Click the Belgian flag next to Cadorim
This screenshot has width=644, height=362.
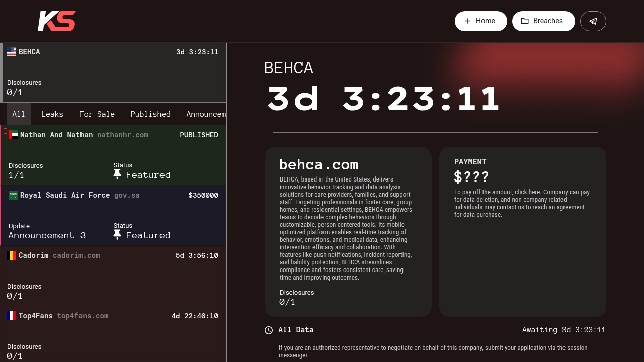[x=12, y=255]
